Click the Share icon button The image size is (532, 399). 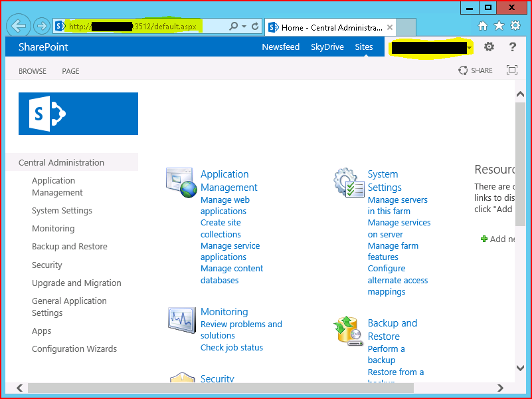click(x=475, y=70)
